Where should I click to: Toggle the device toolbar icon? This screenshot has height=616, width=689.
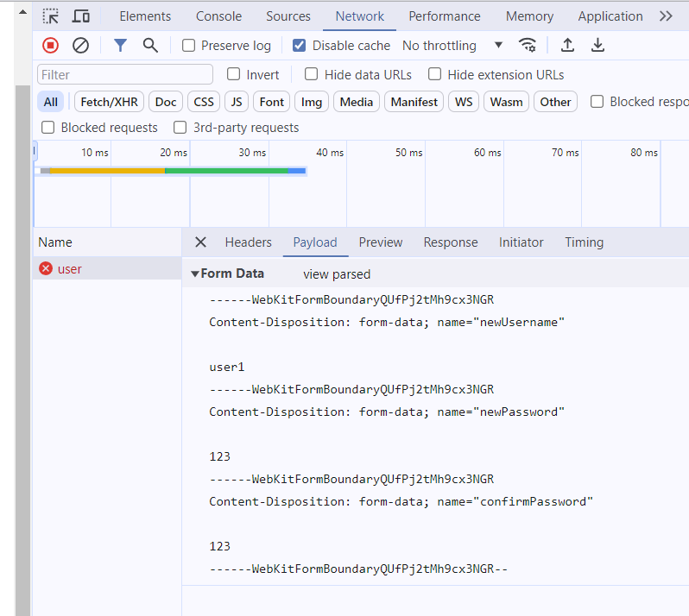81,16
